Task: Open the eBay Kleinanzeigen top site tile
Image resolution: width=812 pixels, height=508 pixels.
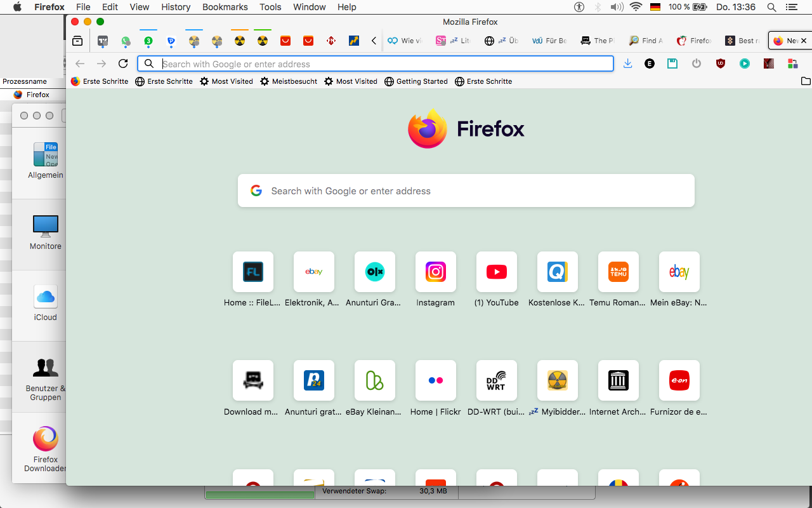Action: click(375, 381)
